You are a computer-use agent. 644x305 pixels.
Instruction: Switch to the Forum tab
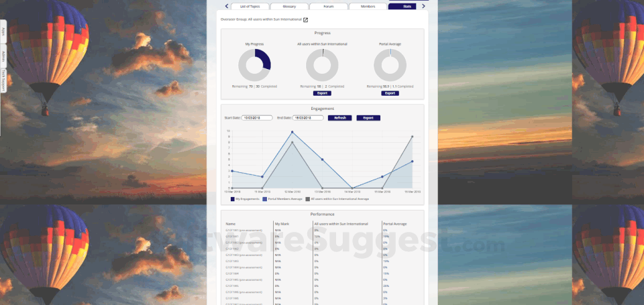[x=329, y=6]
